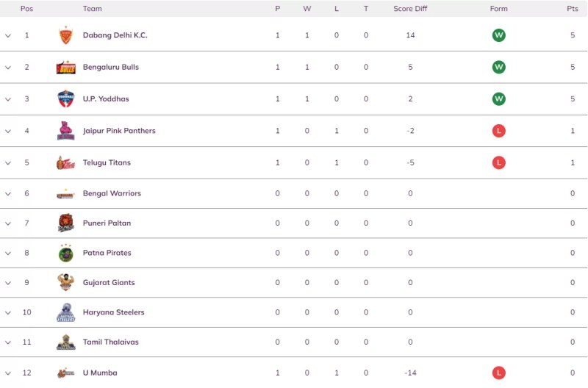588x388 pixels.
Task: Click the Score Diff column header
Action: click(410, 9)
